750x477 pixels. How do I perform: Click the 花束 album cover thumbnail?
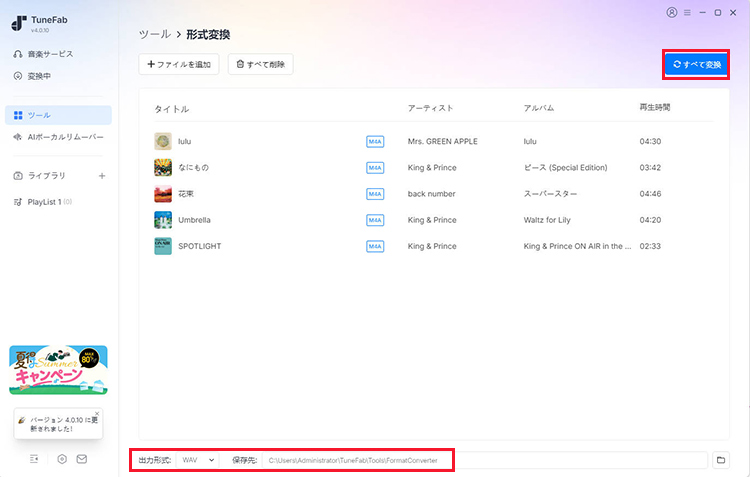click(163, 194)
